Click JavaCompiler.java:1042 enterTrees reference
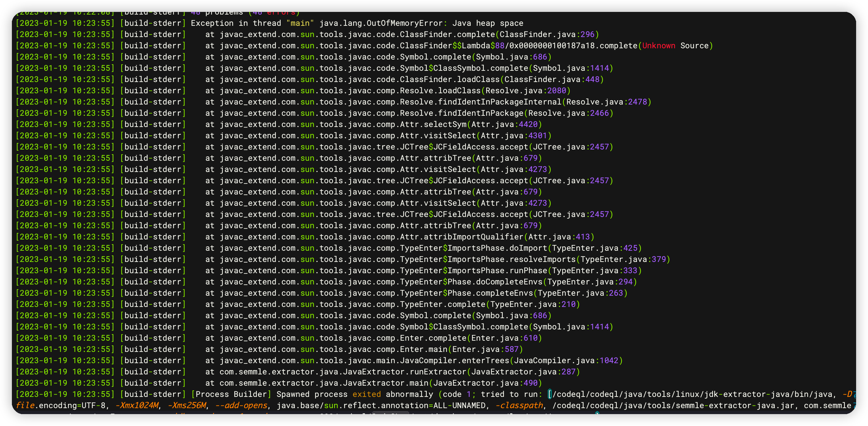 (566, 361)
